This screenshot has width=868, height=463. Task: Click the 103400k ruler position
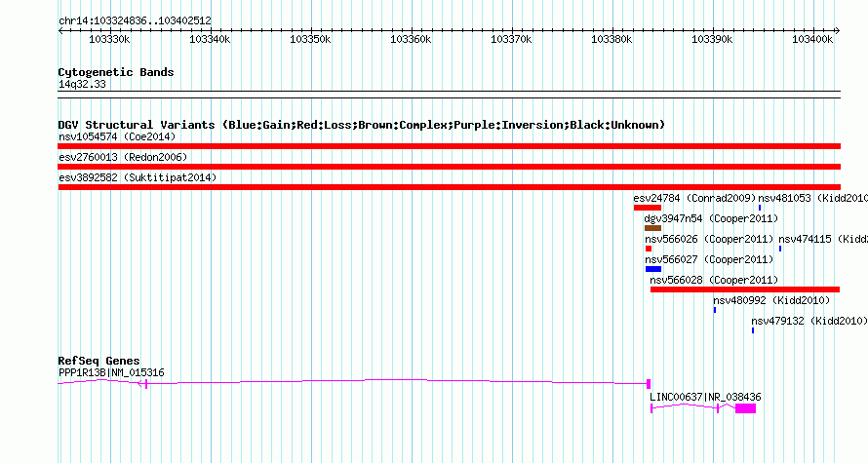click(x=812, y=39)
